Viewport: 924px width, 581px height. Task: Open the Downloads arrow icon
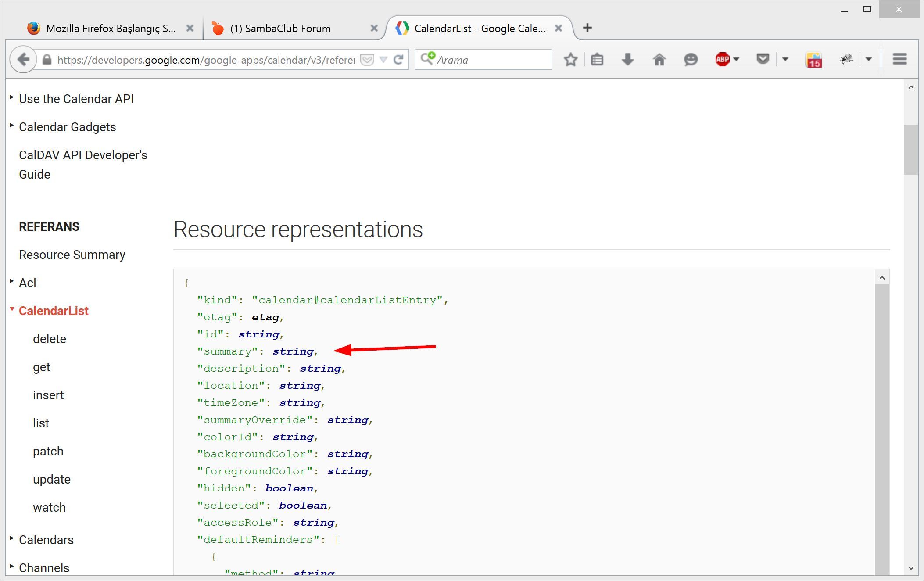coord(628,60)
